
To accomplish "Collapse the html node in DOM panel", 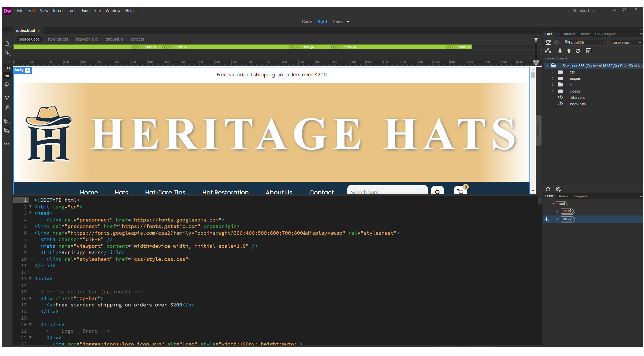I will coord(553,204).
